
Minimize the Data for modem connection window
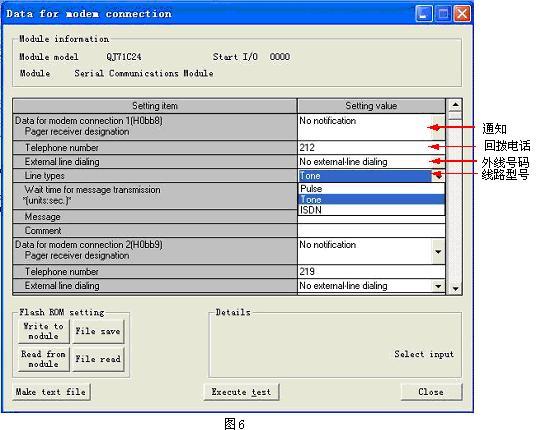424,14
